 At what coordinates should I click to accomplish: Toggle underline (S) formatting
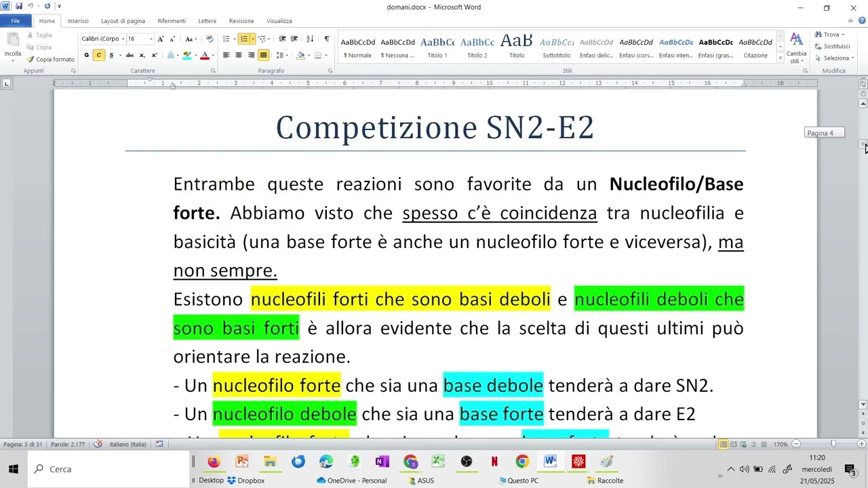click(111, 55)
